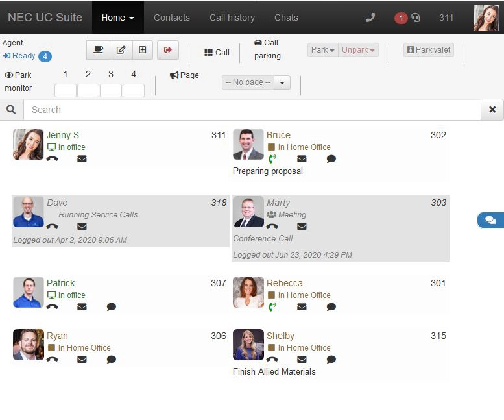The width and height of the screenshot is (504, 420).
Task: Email Dave with his envelope icon
Action: click(x=82, y=226)
